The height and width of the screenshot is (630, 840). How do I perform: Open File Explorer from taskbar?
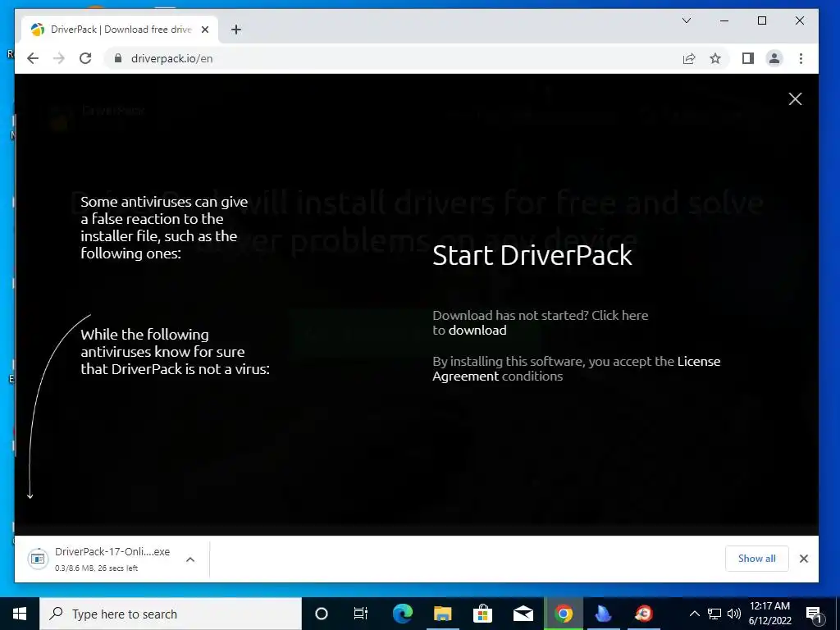click(x=442, y=614)
